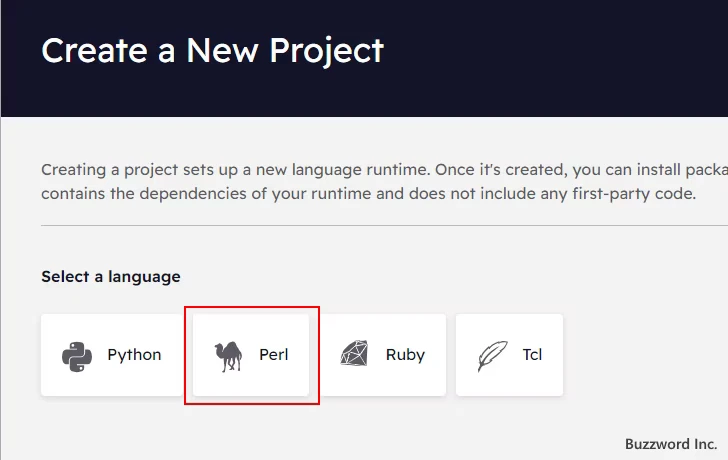The height and width of the screenshot is (460, 728).
Task: Click the horizontal divider below the description
Action: tap(384, 226)
